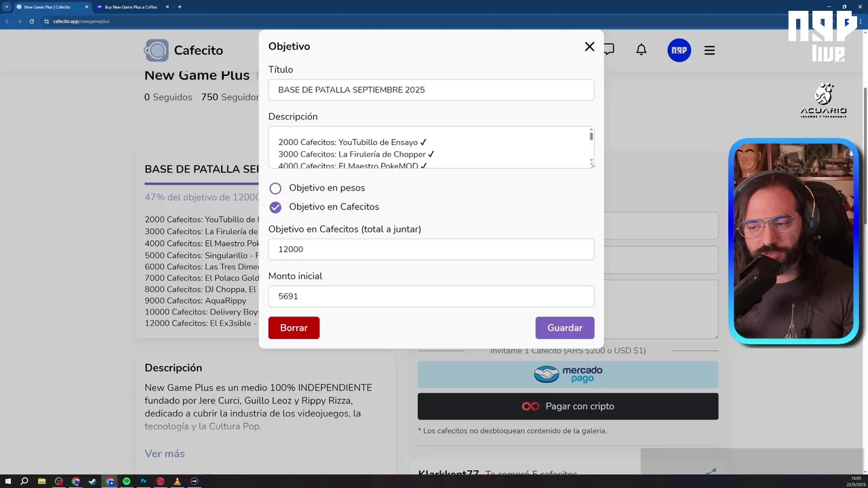Screen dimensions: 868x488
Task: Open Windows search from taskbar
Action: [24, 481]
